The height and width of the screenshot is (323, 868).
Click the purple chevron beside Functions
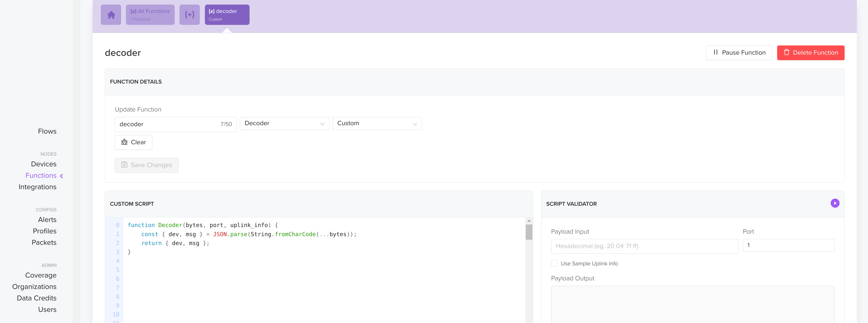(x=62, y=176)
